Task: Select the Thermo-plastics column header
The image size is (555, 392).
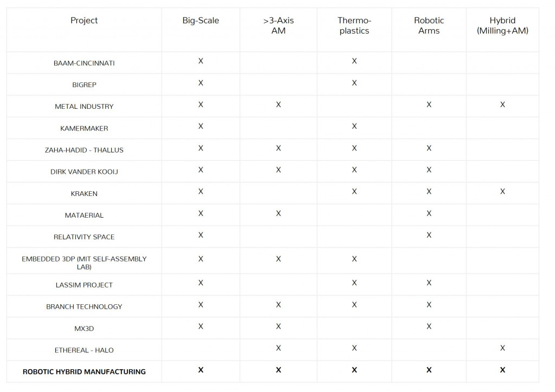Action: [x=354, y=25]
